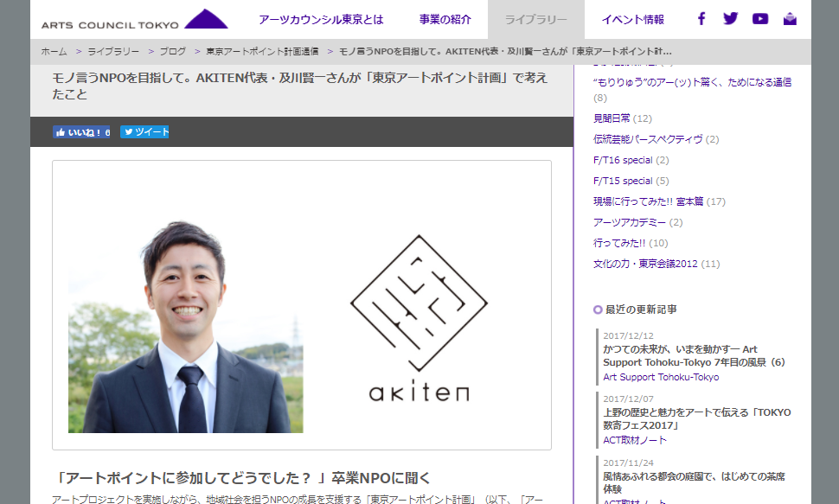
Task: Select the ライブラリー navigation tab
Action: [x=535, y=20]
